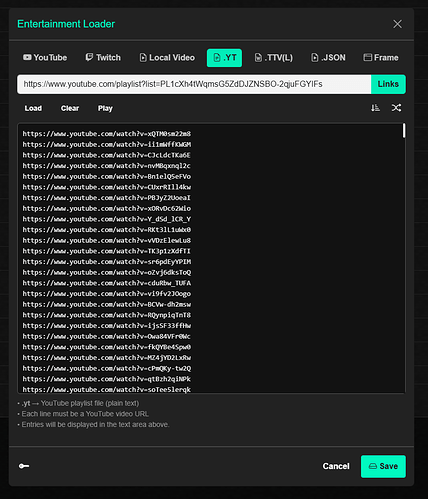Click the line ending in nvMBqxnql2c
The height and width of the screenshot is (499, 428).
click(x=107, y=166)
